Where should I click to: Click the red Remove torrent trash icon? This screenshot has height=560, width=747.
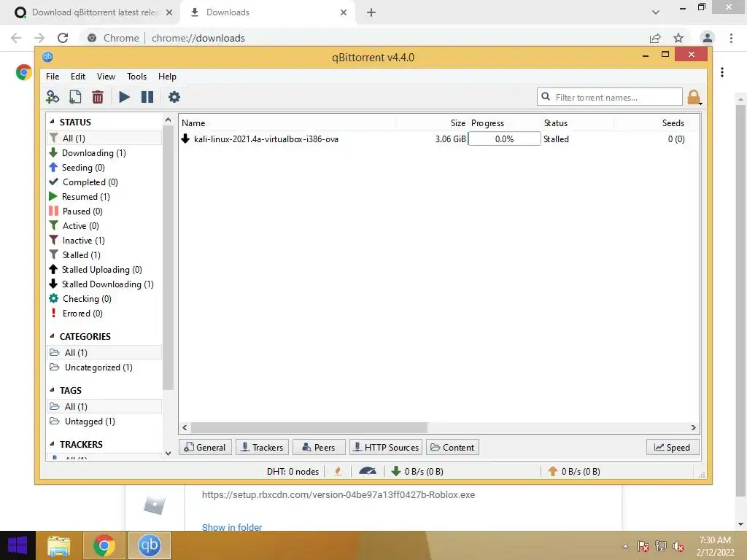[x=98, y=97]
